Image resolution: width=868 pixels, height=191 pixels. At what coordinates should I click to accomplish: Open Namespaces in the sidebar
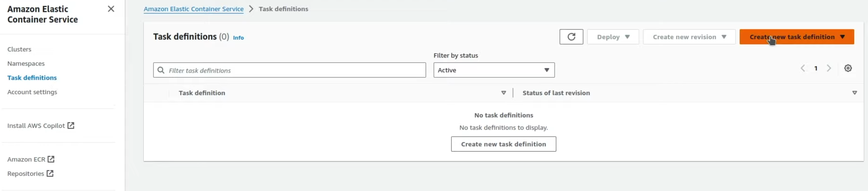[x=26, y=63]
